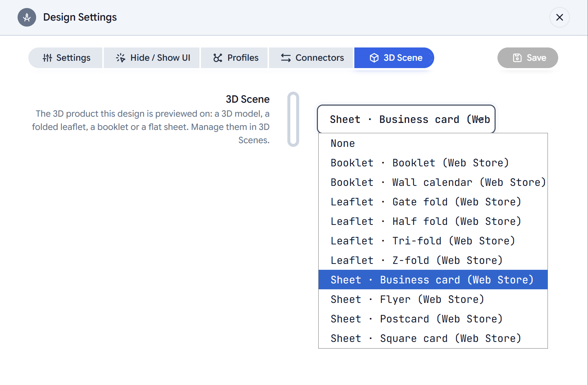Open the Connectors tab
Viewport: 588px width, 385px height.
pyautogui.click(x=311, y=58)
